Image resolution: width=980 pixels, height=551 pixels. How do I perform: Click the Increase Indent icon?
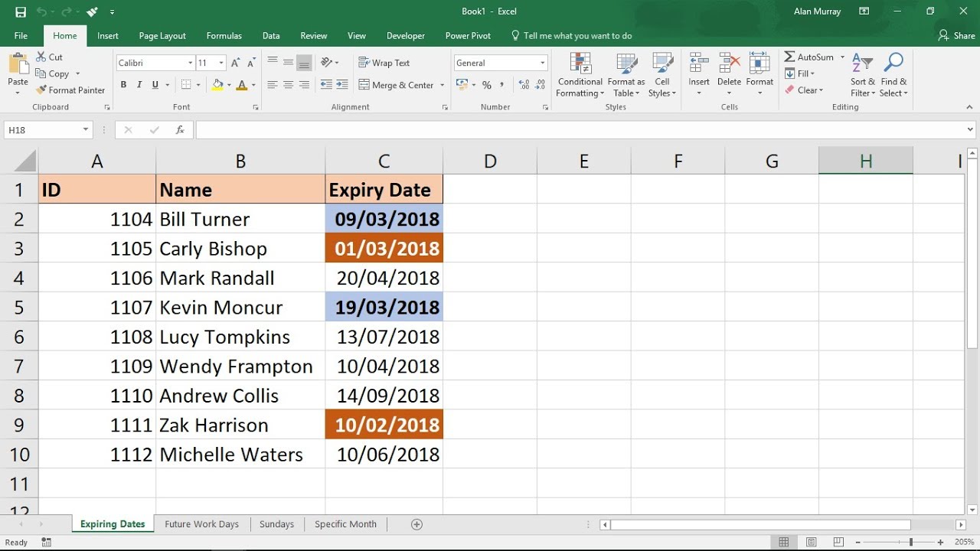tap(342, 85)
